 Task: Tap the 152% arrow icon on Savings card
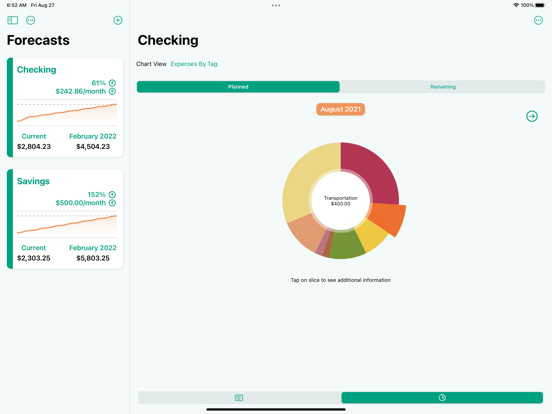[112, 194]
